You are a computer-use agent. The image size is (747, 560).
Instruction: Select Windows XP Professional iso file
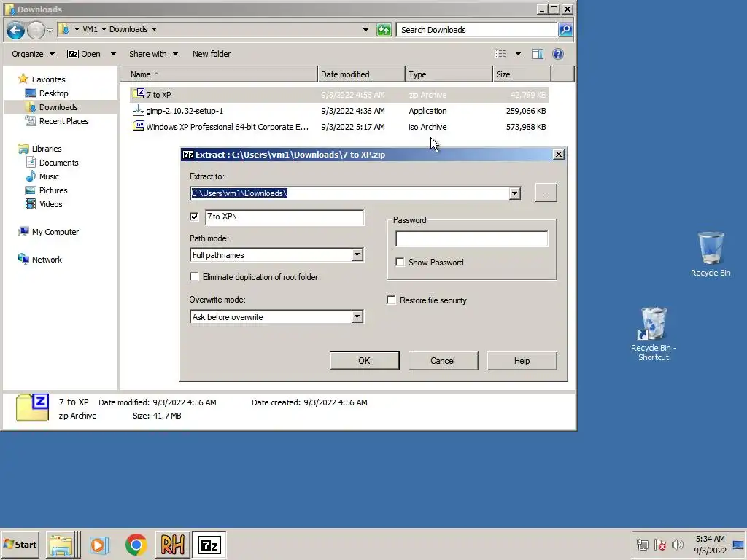(221, 127)
